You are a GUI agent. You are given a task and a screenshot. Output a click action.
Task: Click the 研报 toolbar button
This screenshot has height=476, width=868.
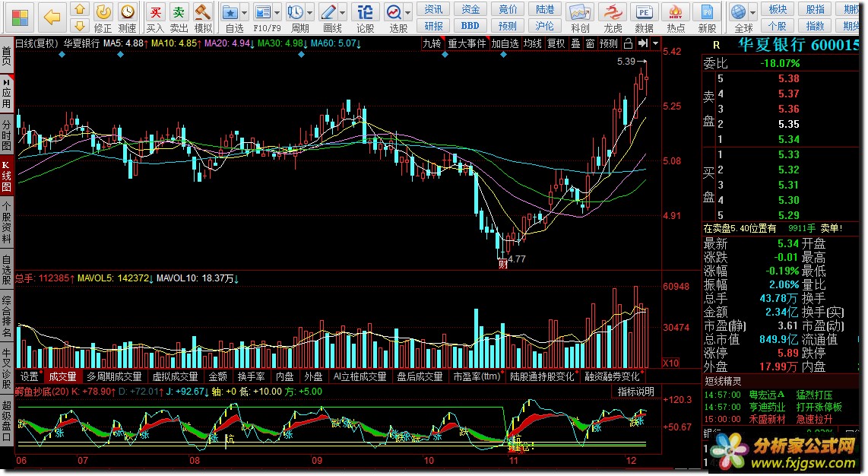pyautogui.click(x=433, y=25)
